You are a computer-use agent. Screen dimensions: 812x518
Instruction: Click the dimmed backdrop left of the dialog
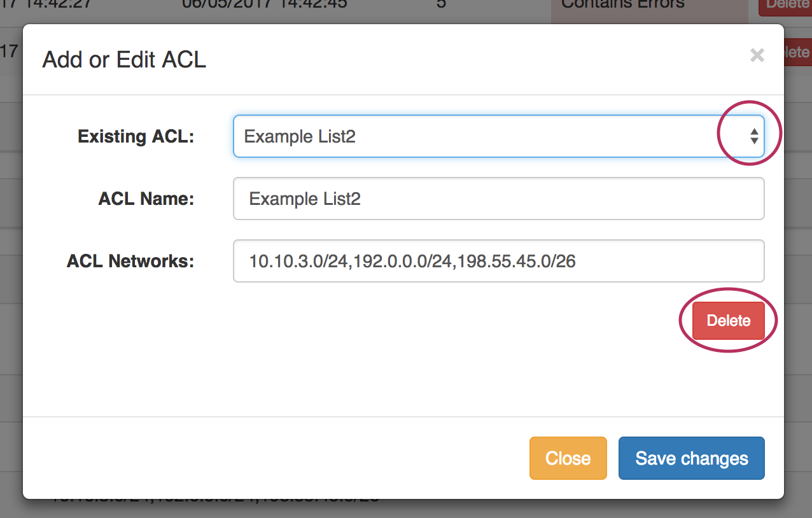[x=10, y=255]
